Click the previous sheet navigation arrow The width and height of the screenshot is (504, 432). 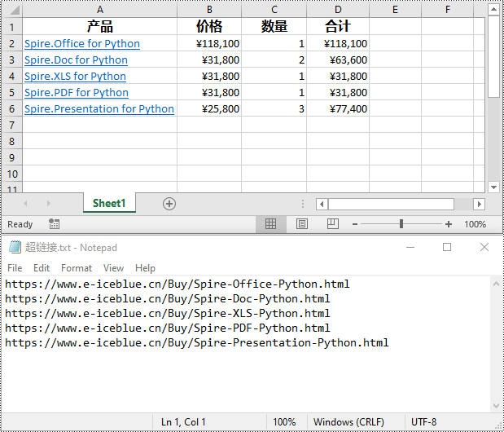(25, 203)
